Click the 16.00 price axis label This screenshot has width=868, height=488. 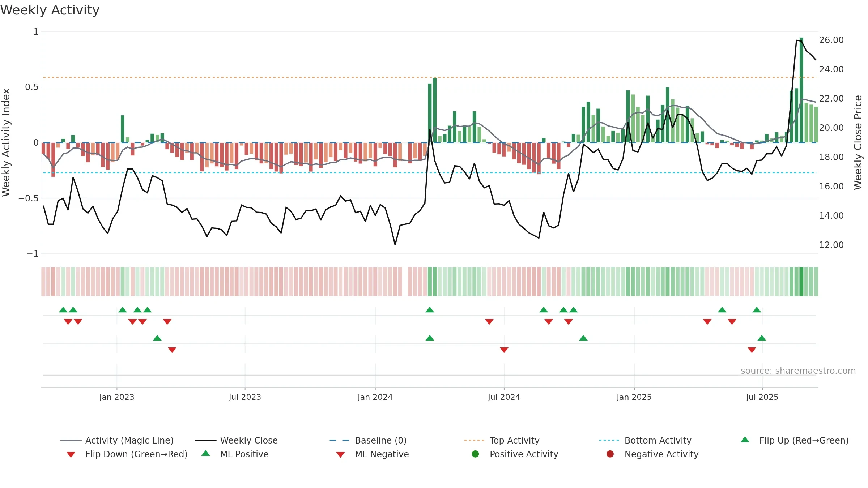click(831, 186)
